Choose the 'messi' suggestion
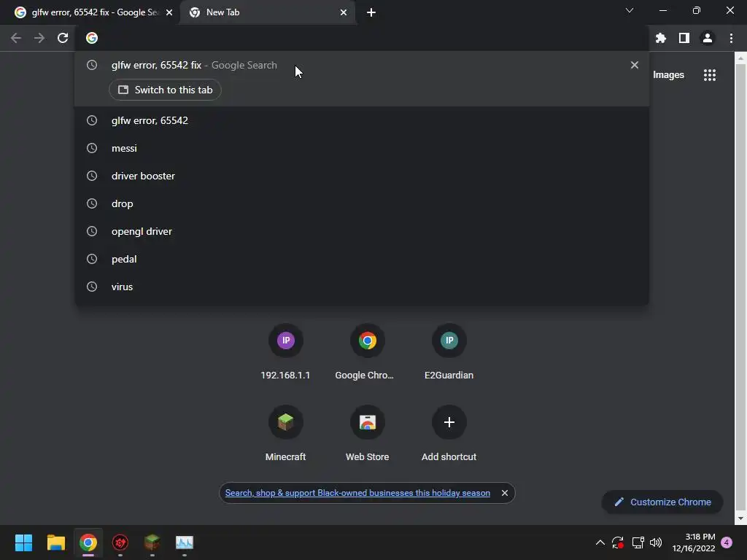Image resolution: width=747 pixels, height=560 pixels. coord(362,148)
